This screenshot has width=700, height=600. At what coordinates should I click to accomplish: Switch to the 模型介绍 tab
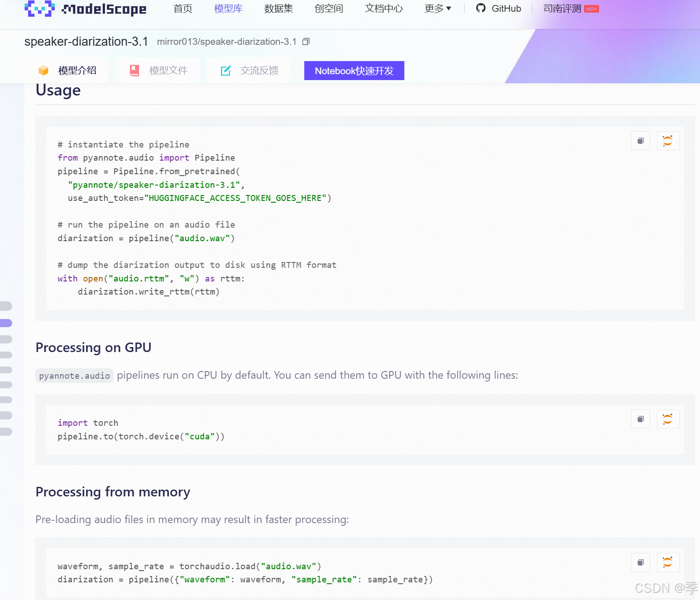(67, 71)
